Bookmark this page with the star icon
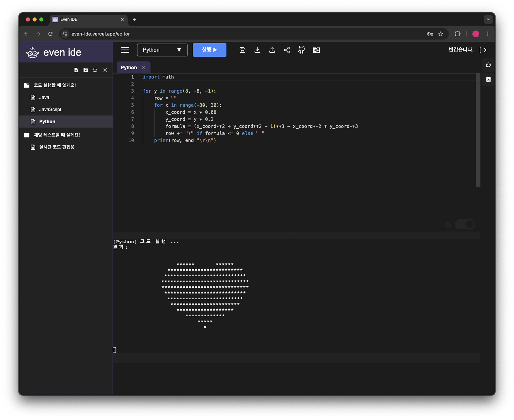 click(x=441, y=34)
